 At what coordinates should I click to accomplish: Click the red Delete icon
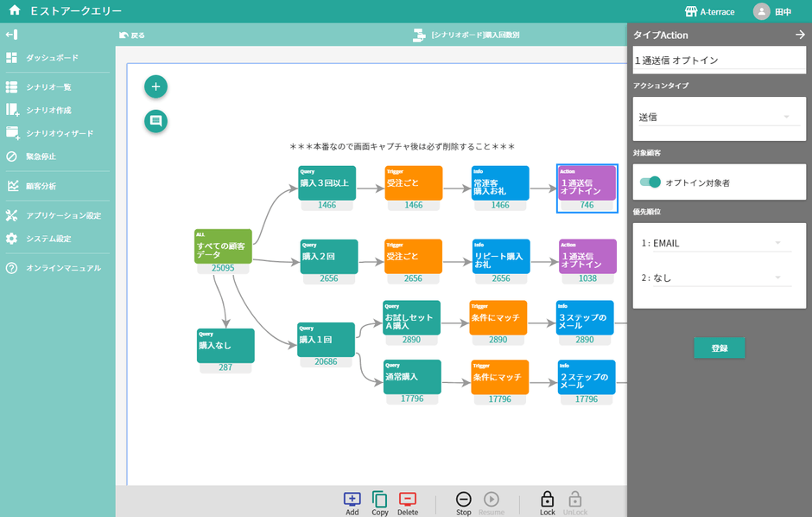click(x=408, y=499)
